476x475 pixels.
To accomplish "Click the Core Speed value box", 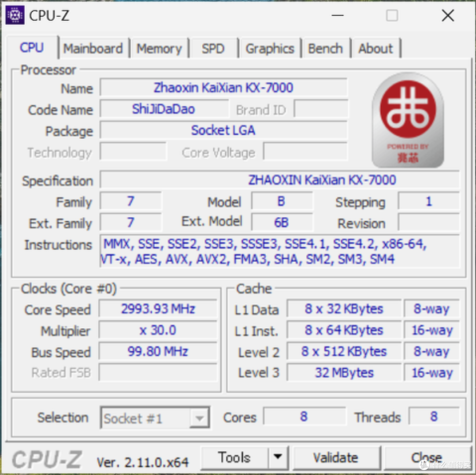I will point(158,309).
